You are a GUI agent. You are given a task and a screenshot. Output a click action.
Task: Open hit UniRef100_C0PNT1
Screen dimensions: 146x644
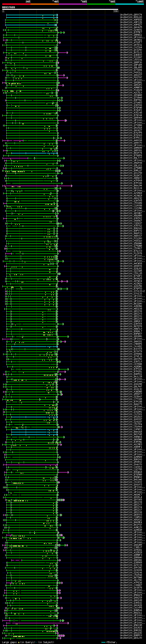click(131, 429)
